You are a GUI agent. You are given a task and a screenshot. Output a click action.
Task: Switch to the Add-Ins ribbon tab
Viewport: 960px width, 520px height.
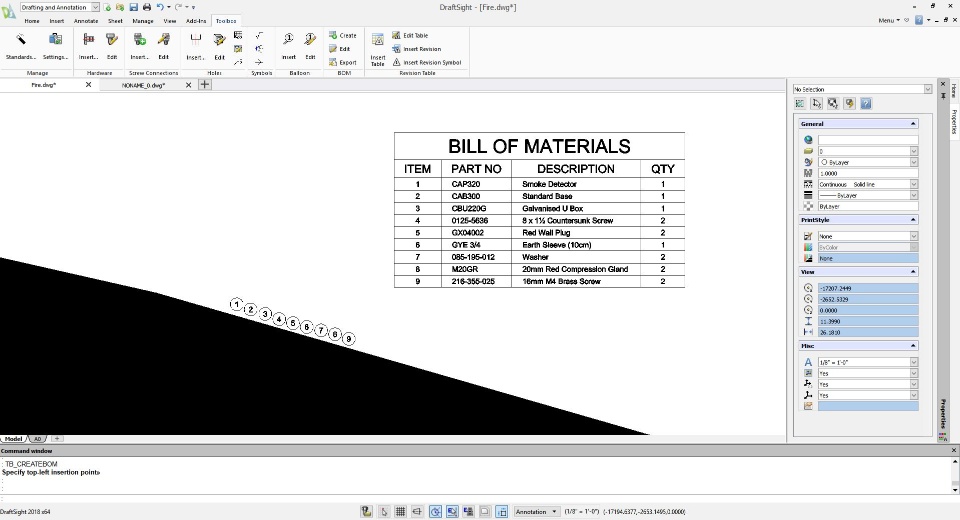196,21
